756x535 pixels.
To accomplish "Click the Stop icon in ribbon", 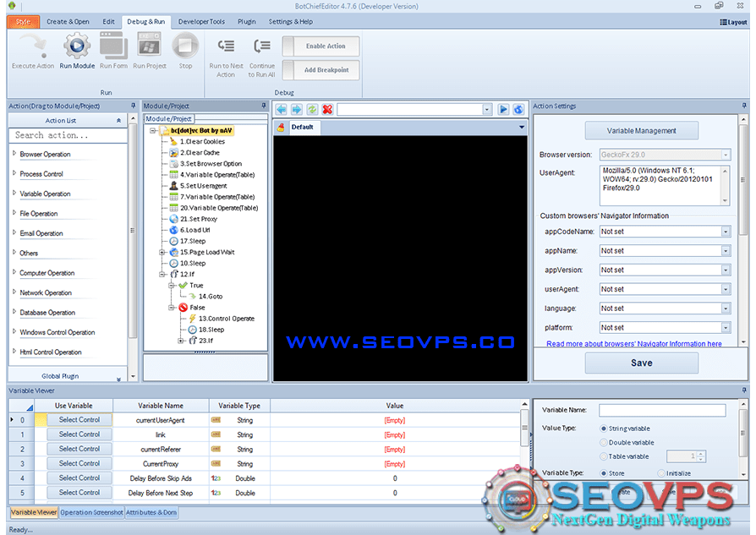I will 185,46.
